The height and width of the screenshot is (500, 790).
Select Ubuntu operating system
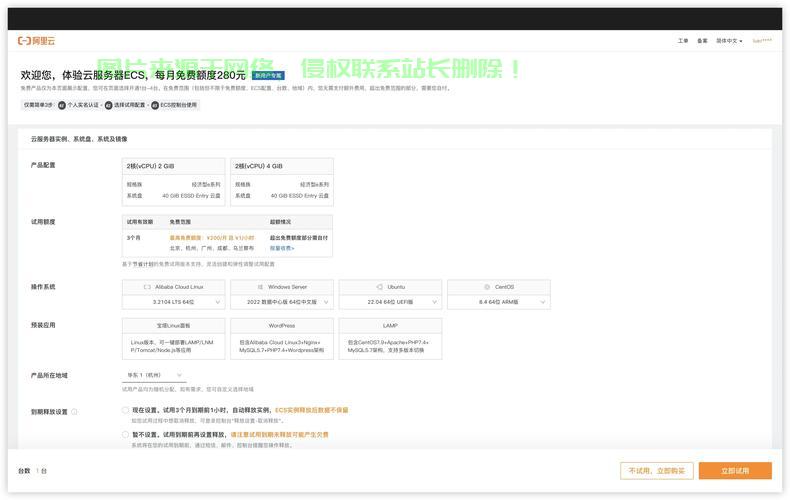click(x=390, y=287)
